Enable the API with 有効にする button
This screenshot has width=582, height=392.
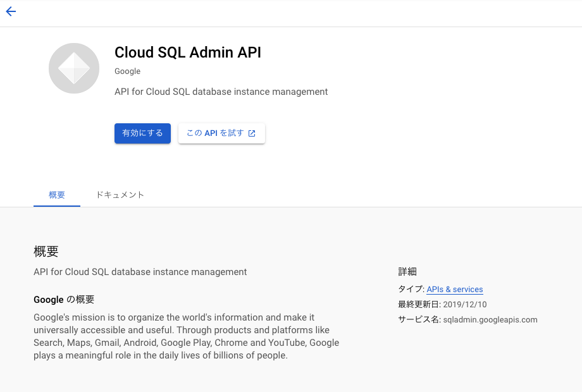click(142, 133)
